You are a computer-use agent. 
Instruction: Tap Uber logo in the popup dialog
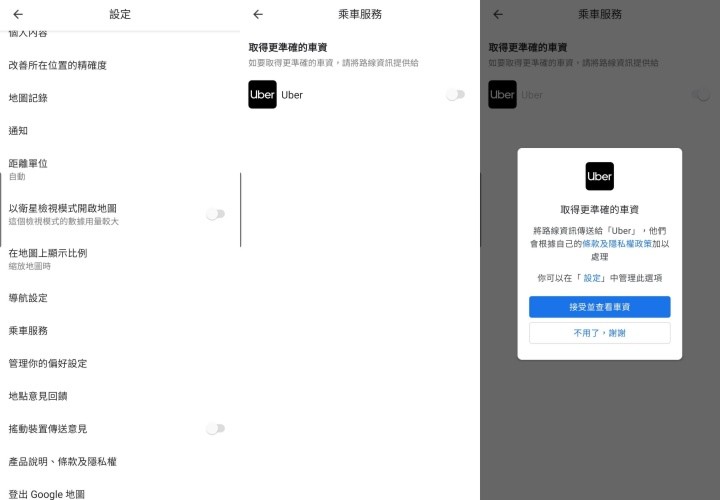600,176
